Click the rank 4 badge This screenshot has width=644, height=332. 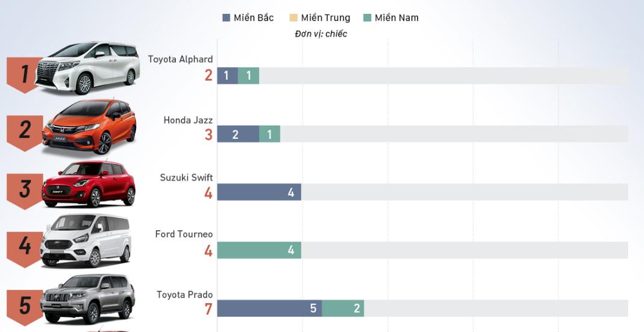(x=24, y=247)
